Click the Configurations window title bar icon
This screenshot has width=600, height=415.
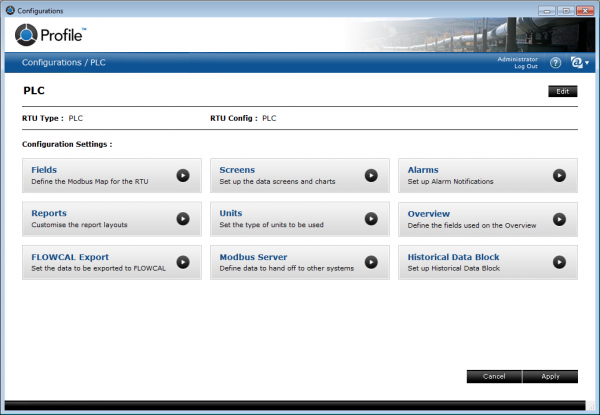(x=10, y=10)
